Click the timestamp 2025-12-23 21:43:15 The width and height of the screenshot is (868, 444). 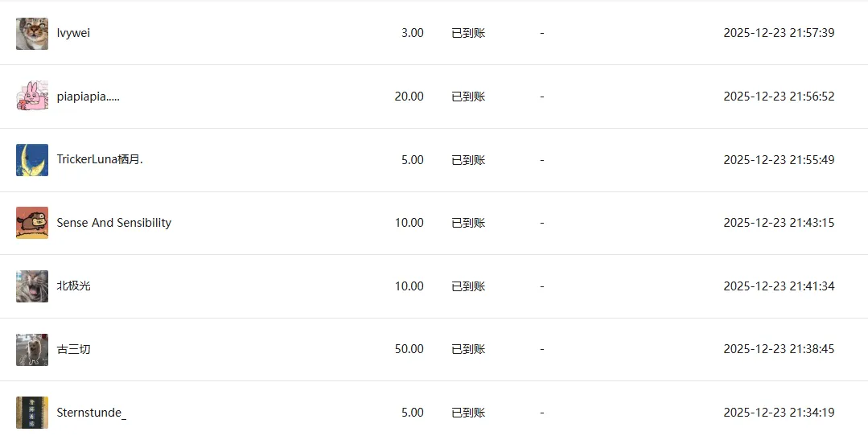779,223
